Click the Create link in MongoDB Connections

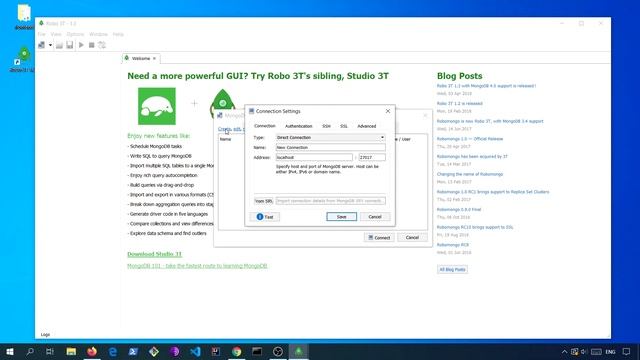(224, 129)
